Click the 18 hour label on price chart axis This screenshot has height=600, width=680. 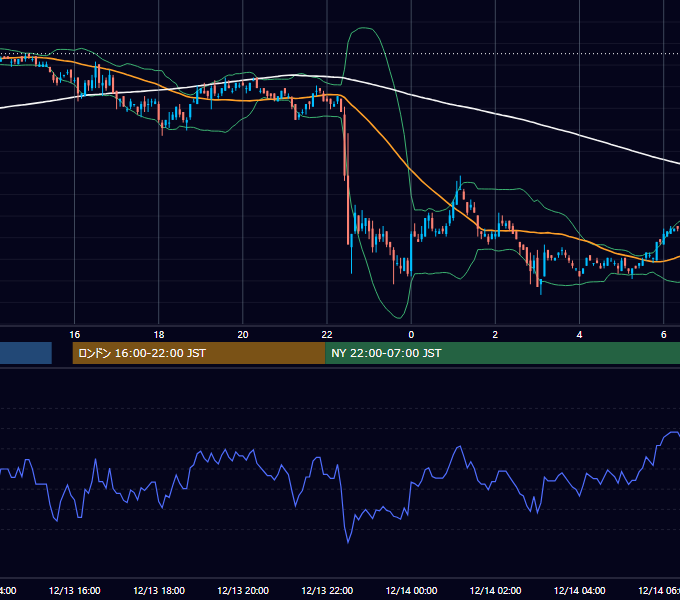coord(159,335)
